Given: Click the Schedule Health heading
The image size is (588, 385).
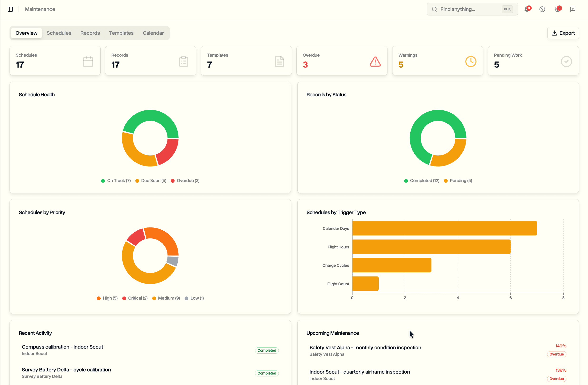Looking at the screenshot, I should pyautogui.click(x=37, y=95).
